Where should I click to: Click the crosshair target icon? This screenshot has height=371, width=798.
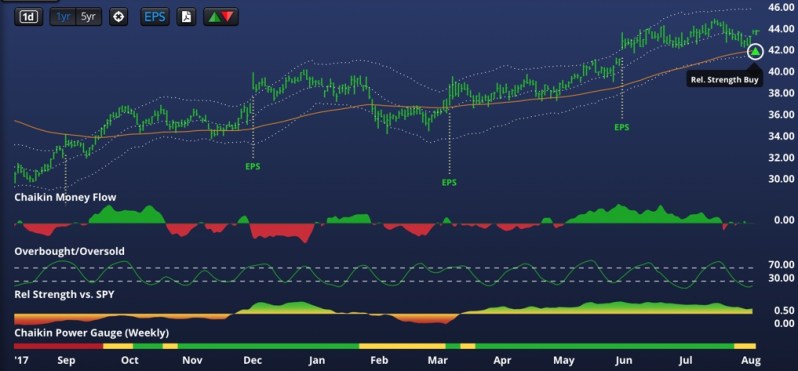118,17
